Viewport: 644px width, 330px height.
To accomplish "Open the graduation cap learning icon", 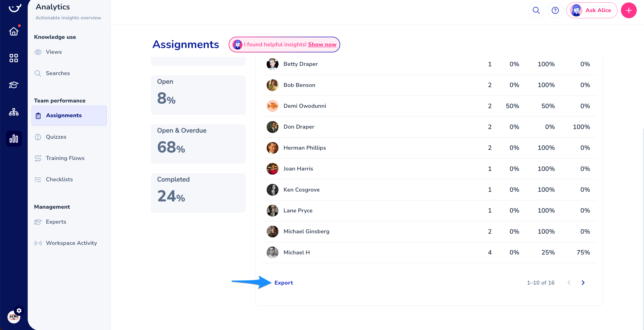I will tap(14, 85).
